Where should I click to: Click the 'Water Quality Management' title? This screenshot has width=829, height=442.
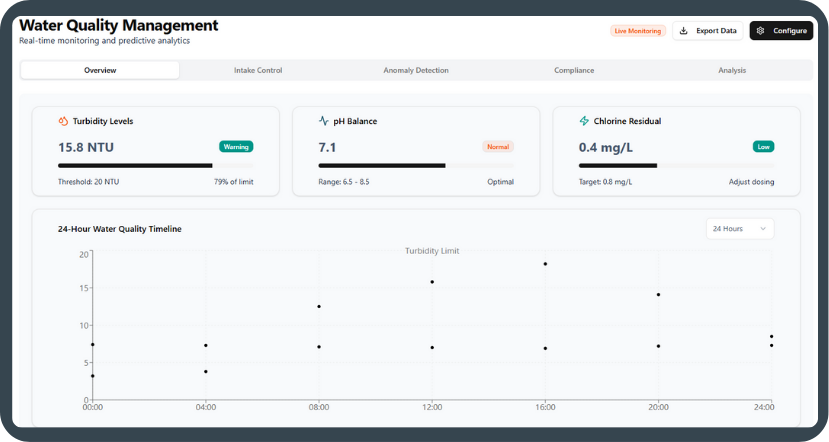[118, 25]
